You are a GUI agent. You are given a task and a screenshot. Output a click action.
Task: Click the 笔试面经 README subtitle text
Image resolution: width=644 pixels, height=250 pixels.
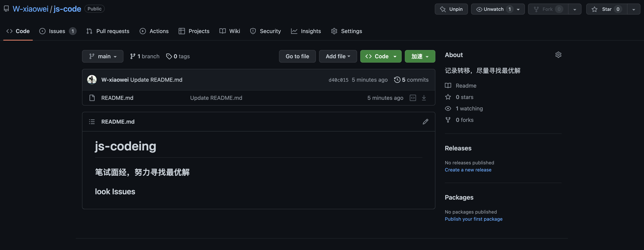click(142, 172)
